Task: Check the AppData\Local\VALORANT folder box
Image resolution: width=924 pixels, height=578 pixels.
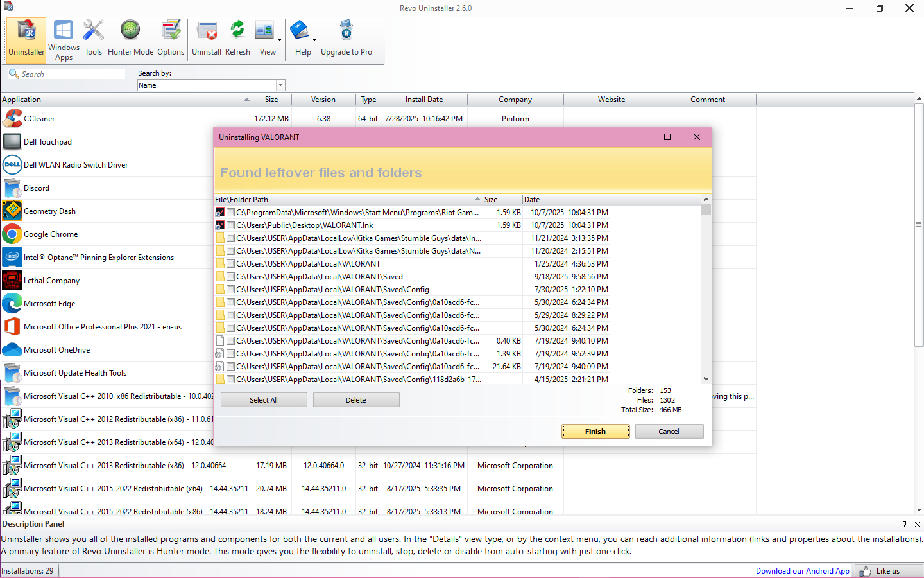Action: point(230,264)
